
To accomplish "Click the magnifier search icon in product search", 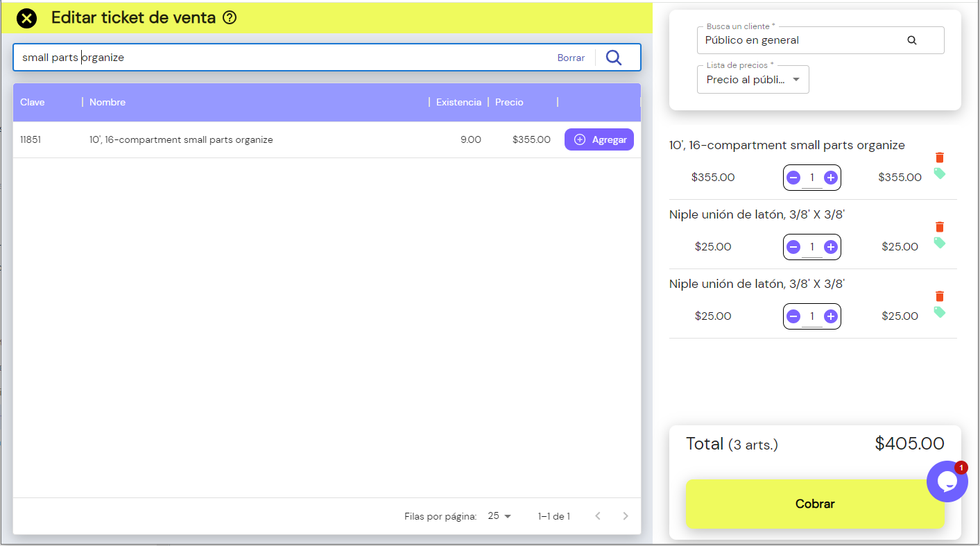I will 614,58.
